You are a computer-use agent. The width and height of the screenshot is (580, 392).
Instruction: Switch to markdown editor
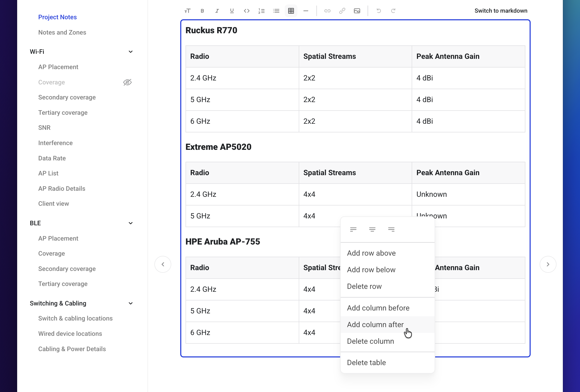click(x=501, y=11)
